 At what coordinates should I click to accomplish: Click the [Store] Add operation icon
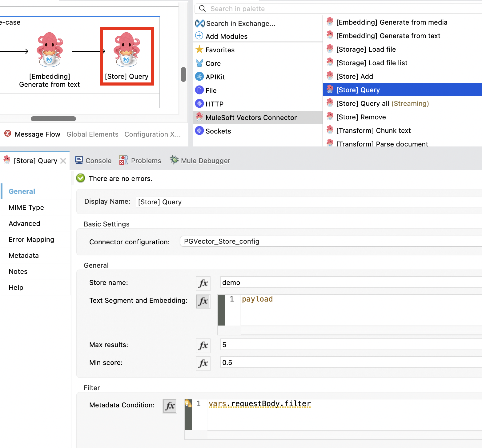[x=330, y=76]
